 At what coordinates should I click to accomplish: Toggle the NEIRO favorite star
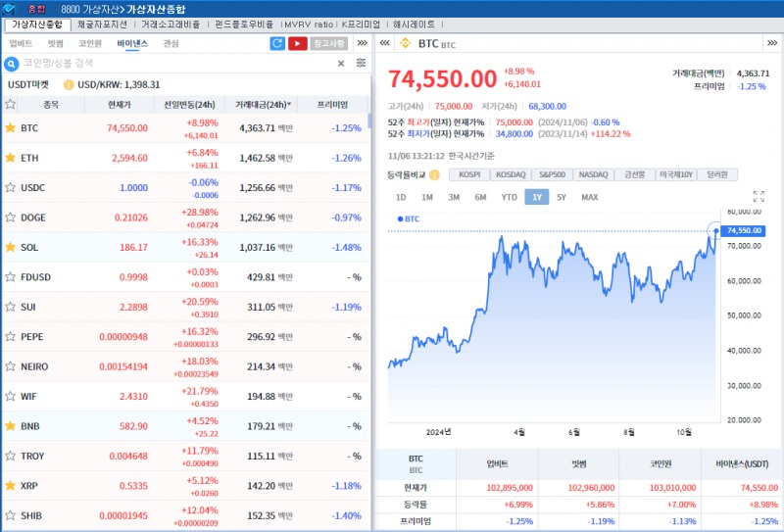coord(11,366)
